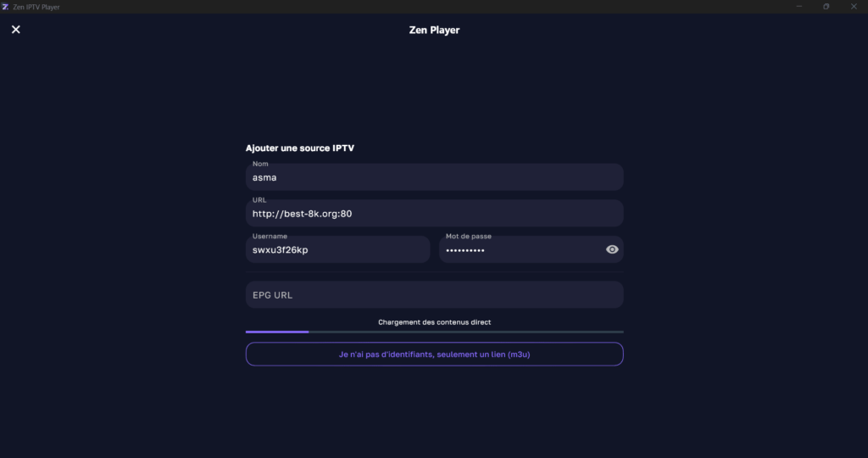Close the Zen IPTV Player window

(854, 7)
